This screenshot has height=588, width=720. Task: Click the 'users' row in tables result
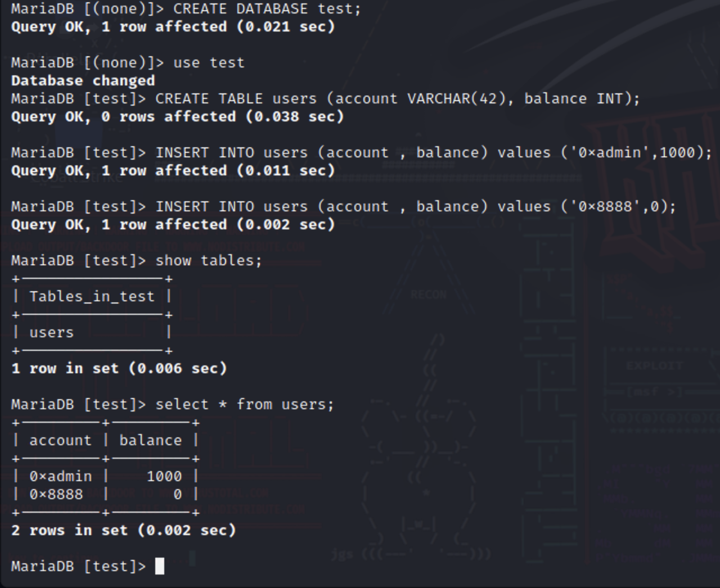coord(51,332)
